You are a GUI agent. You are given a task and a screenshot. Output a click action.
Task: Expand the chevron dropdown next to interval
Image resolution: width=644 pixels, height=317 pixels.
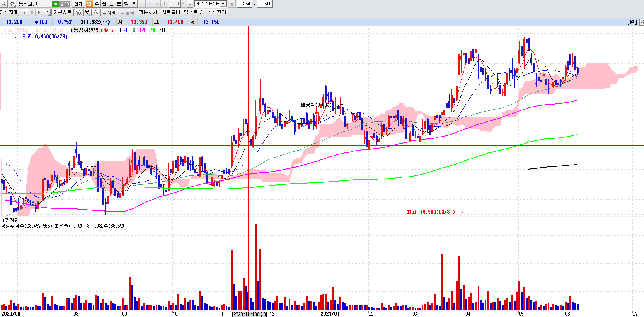(x=190, y=4)
